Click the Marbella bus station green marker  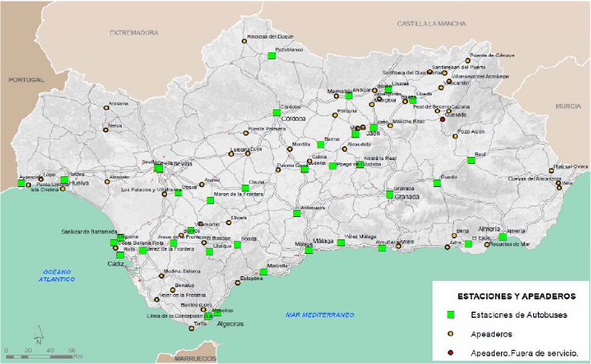pos(264,272)
